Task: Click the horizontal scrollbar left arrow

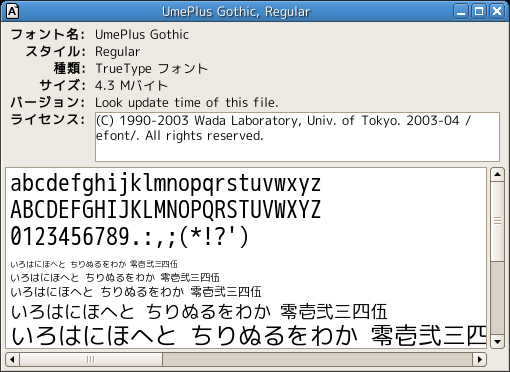Action: coord(12,359)
